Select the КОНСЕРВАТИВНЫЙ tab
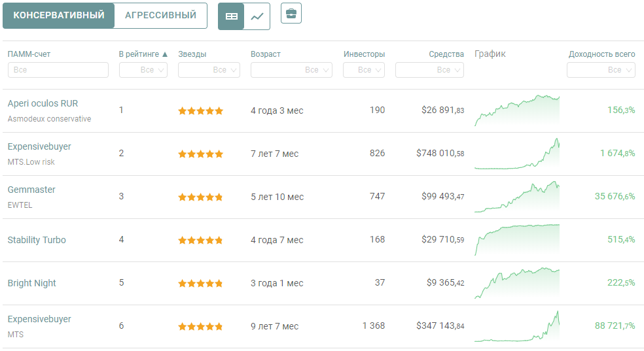The width and height of the screenshot is (644, 351). (x=59, y=16)
